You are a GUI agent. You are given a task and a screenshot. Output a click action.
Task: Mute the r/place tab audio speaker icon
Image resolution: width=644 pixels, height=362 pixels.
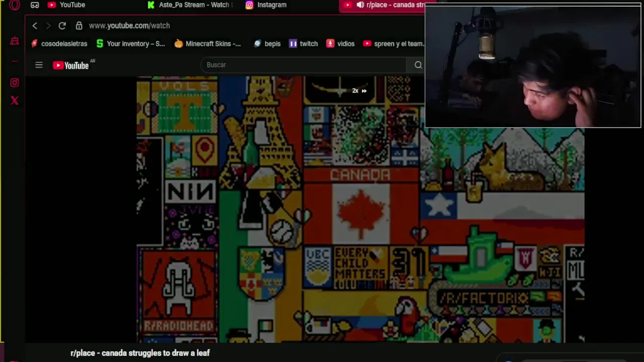point(360,5)
